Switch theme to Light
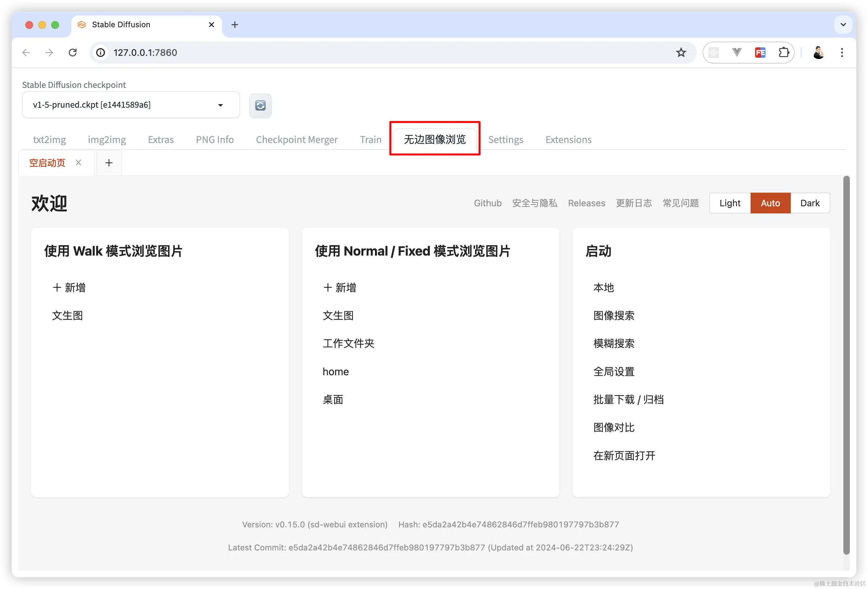The image size is (868, 589). pos(730,203)
